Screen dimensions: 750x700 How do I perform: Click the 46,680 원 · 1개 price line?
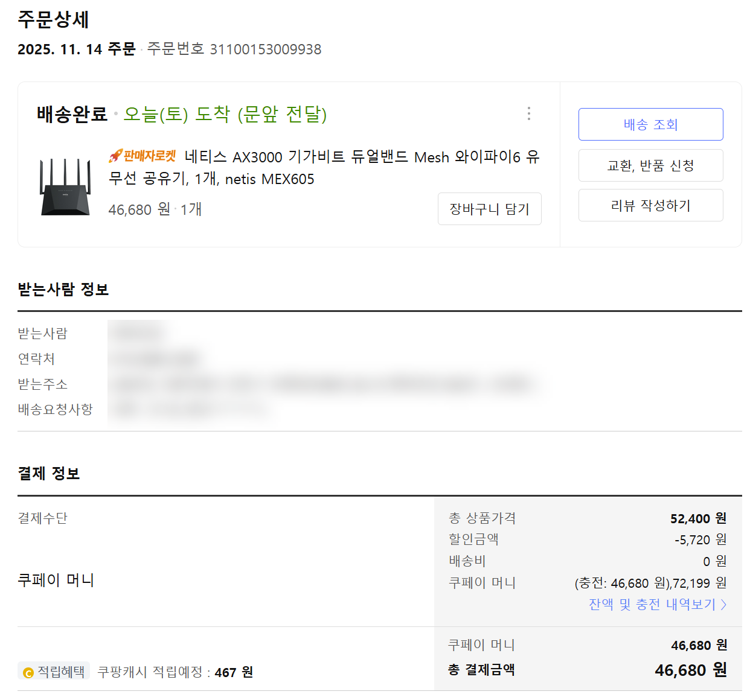(155, 209)
